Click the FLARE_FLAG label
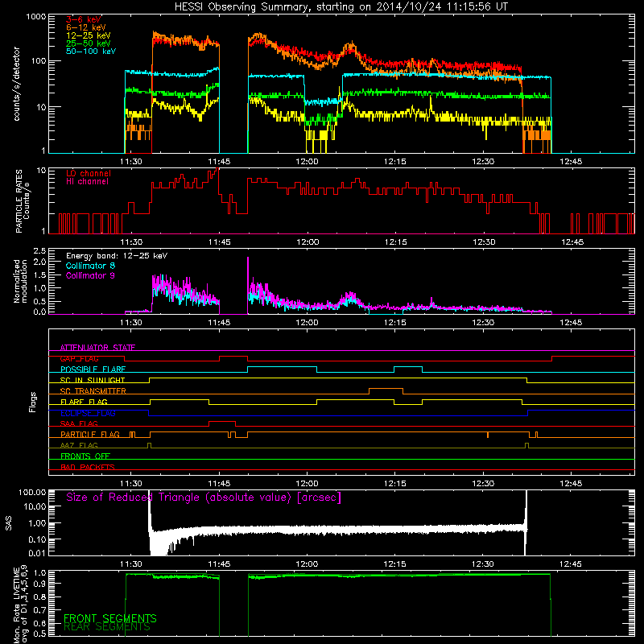The image size is (644, 644). click(84, 402)
